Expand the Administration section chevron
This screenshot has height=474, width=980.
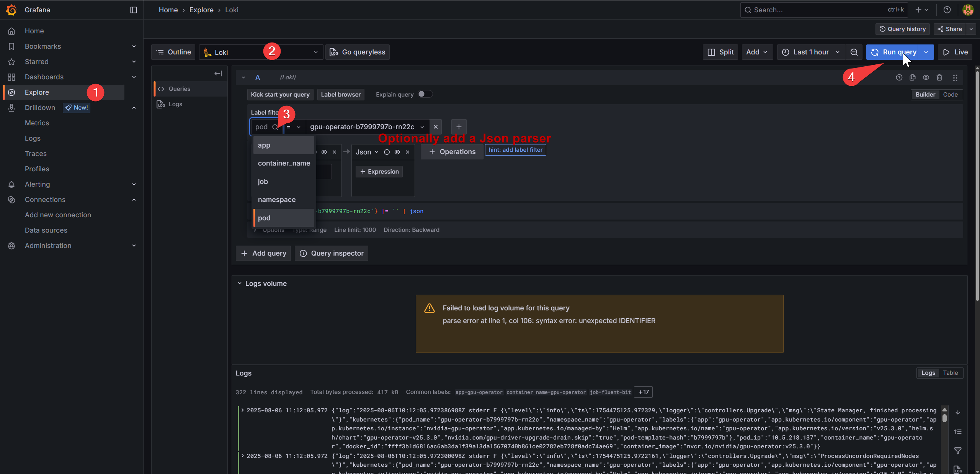(134, 246)
